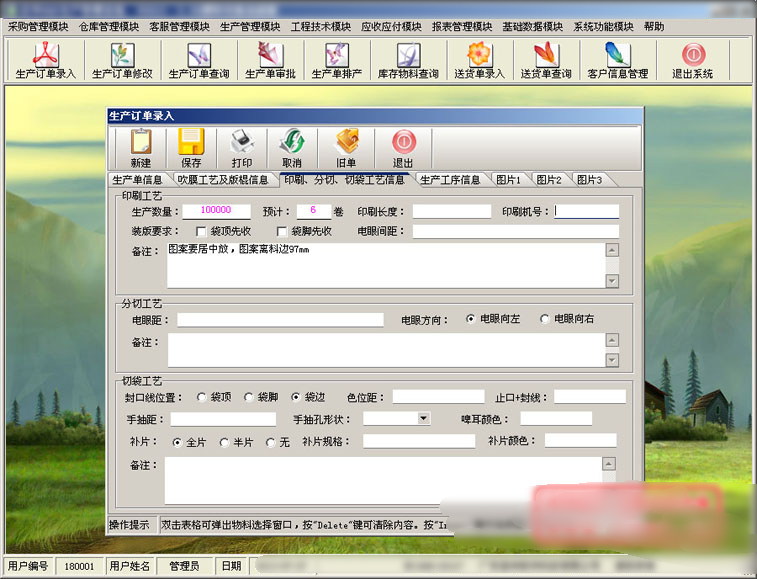Open 生产订单录入 in main toolbar

point(46,60)
